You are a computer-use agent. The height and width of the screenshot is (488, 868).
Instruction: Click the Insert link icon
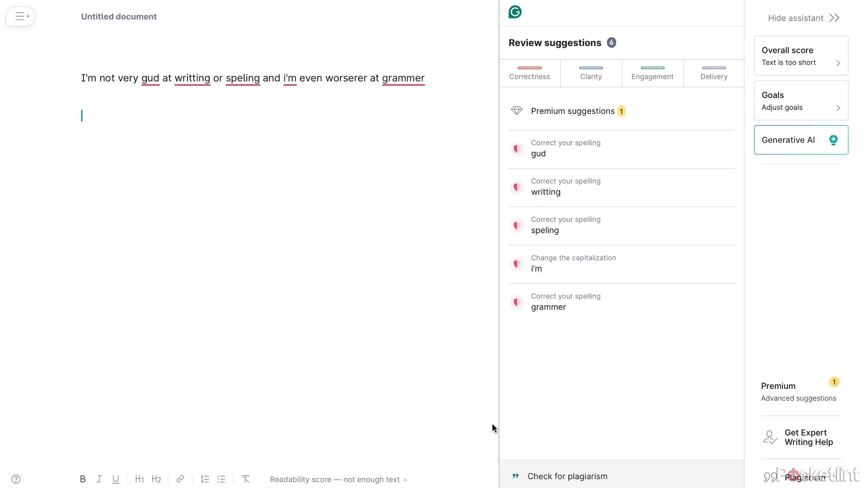[x=181, y=479]
